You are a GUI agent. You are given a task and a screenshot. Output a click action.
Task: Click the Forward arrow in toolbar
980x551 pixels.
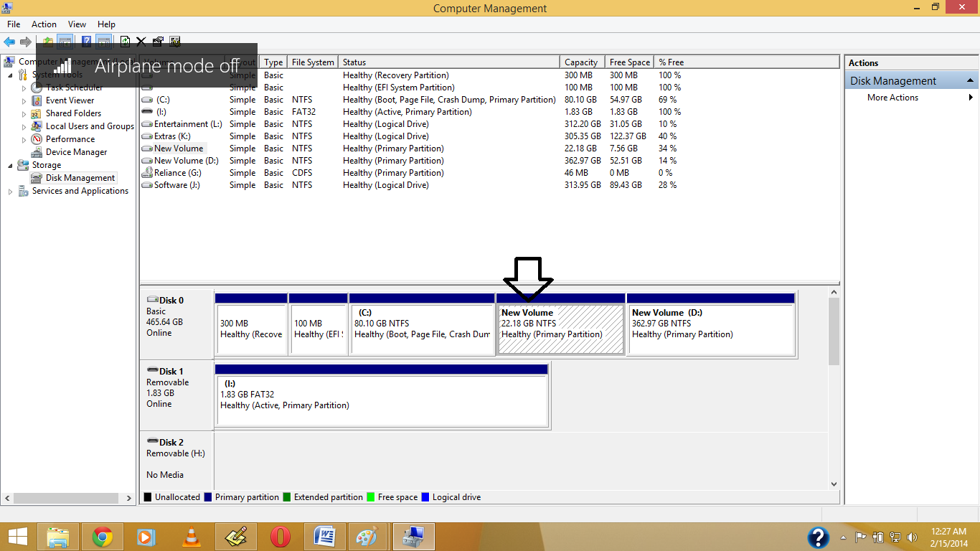click(x=26, y=42)
